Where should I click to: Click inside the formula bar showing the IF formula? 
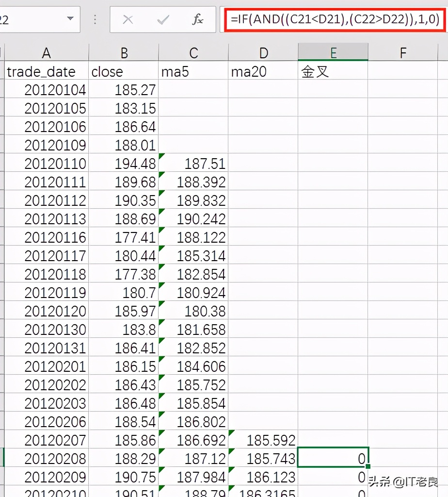point(335,19)
